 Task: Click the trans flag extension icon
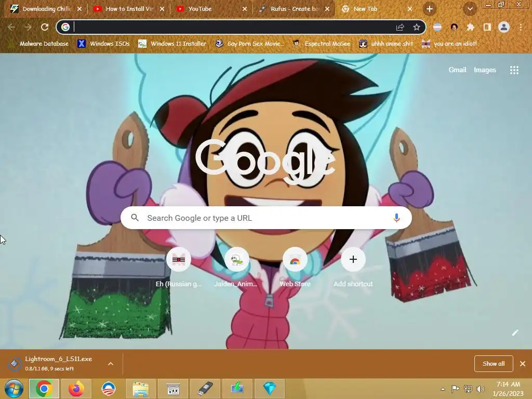point(437,27)
